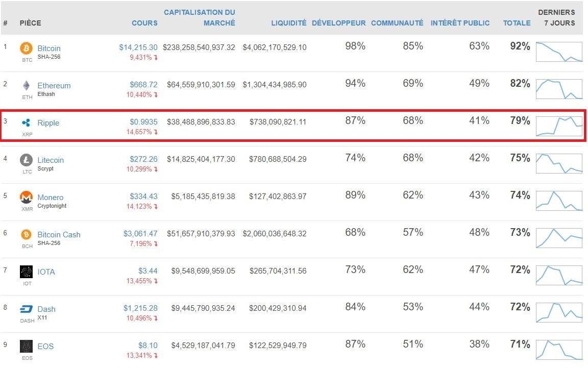This screenshot has height=369, width=588.
Task: Click the Ethereum diamond logo
Action: coord(26,86)
